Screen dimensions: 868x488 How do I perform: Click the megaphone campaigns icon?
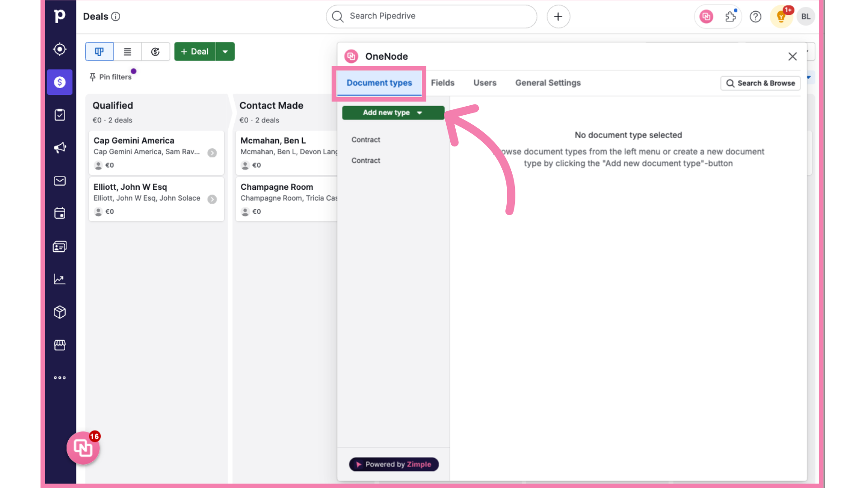60,148
